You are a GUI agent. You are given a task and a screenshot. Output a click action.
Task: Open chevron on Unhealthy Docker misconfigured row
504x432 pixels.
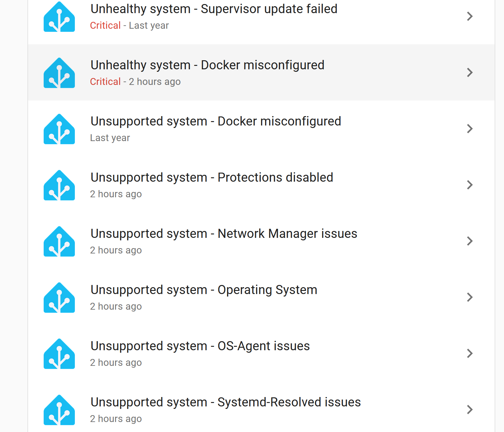point(470,72)
